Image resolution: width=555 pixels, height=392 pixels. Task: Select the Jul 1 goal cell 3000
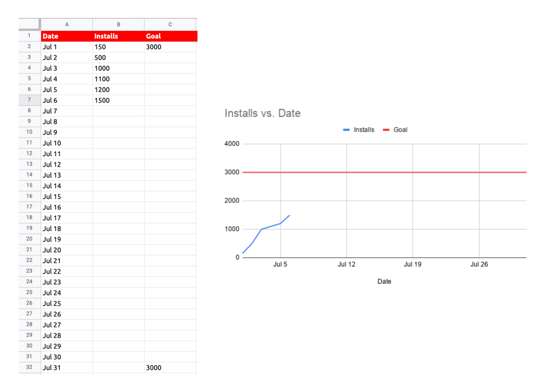[170, 47]
